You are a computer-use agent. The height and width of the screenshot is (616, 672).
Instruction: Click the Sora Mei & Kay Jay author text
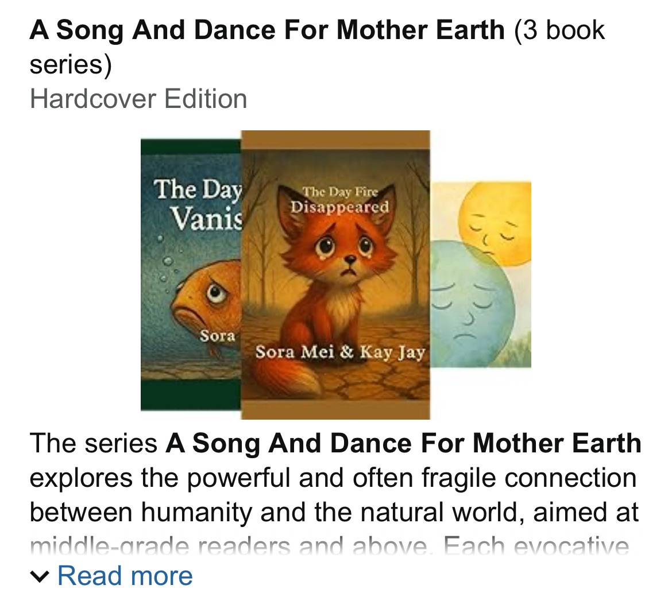(340, 351)
